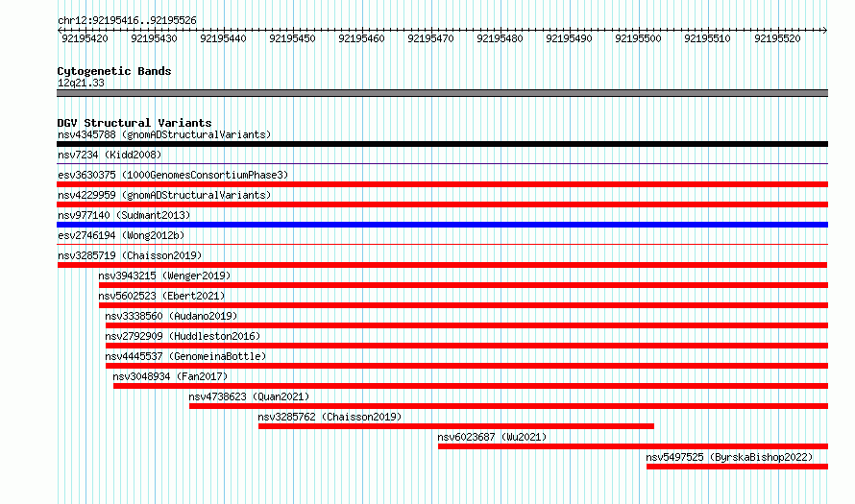Screen dimensions: 855x504
Task: Click the DGV Structural Variants track heading
Action: point(134,123)
